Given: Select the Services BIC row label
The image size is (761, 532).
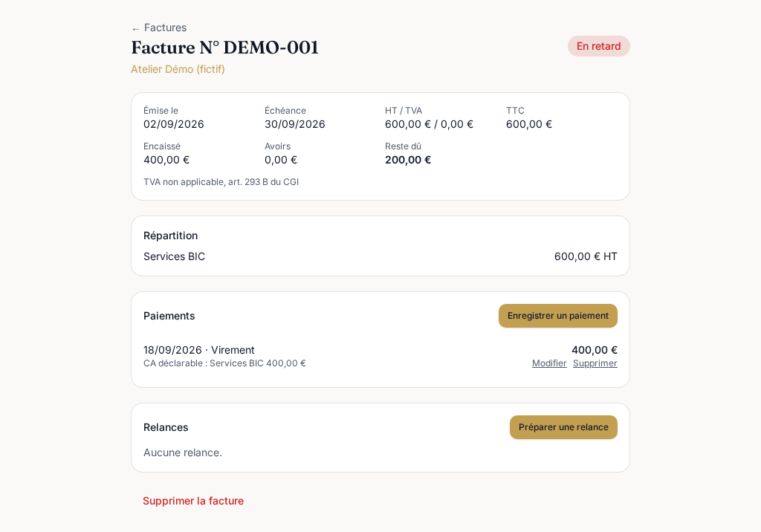Looking at the screenshot, I should click(174, 256).
